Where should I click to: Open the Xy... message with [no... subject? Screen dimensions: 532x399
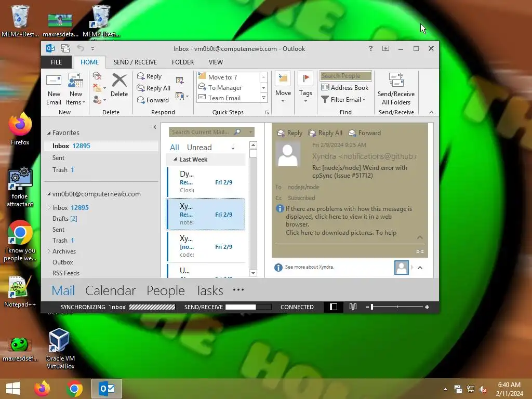(206, 246)
